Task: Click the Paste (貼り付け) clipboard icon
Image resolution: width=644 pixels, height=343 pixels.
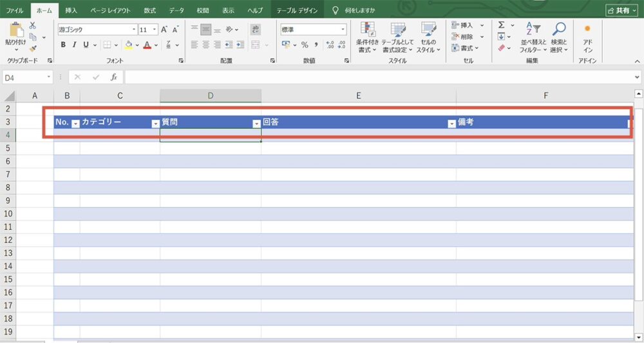Action: click(x=17, y=30)
